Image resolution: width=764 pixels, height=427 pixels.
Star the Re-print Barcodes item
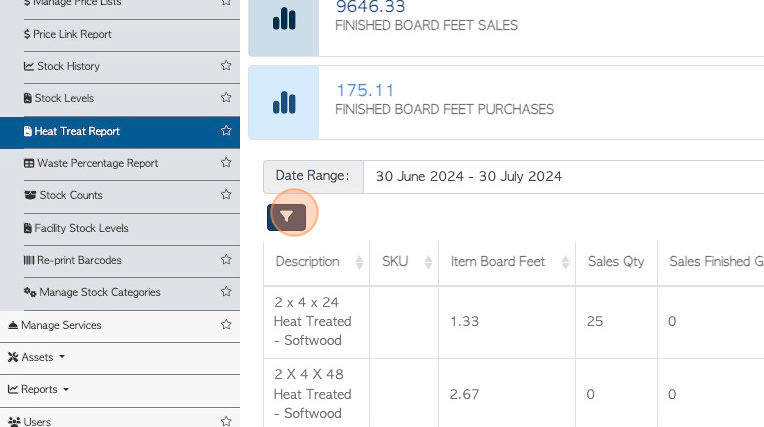tap(226, 259)
